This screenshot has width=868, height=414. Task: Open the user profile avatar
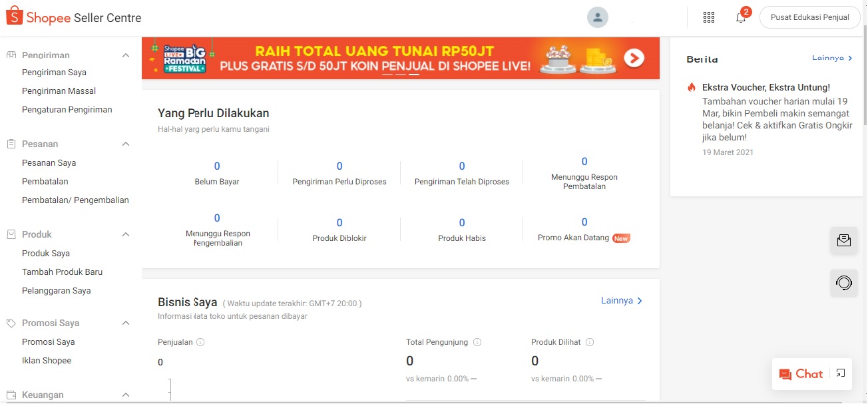(598, 17)
